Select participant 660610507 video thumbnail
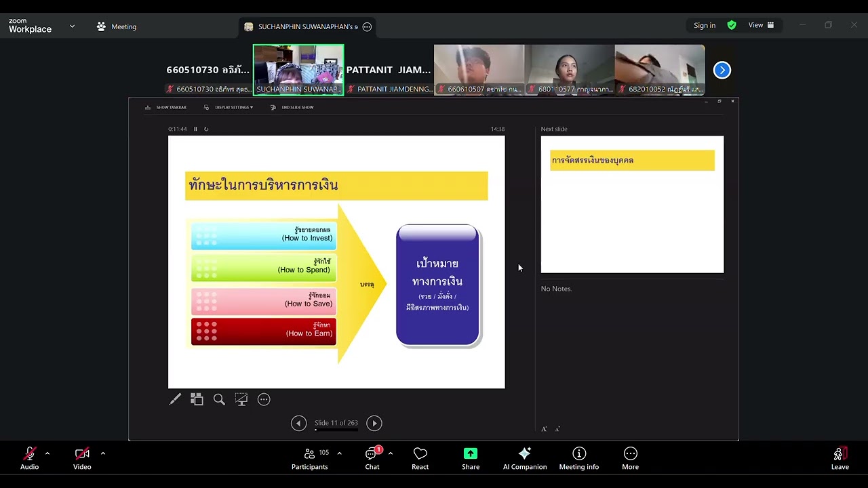Screen dimensions: 868x488 click(479, 70)
